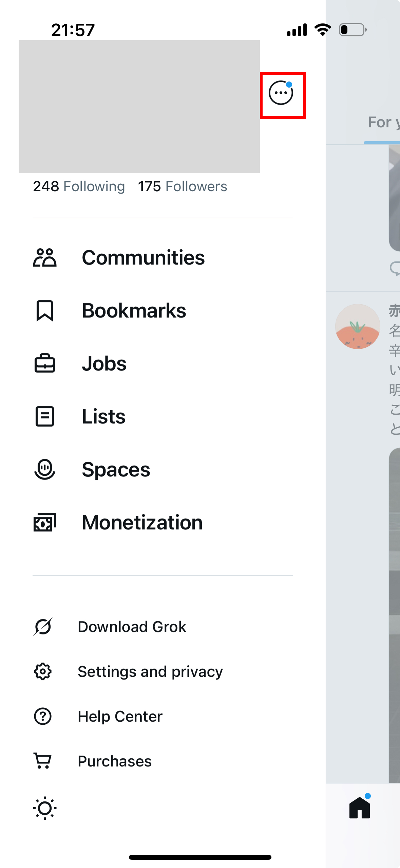This screenshot has height=868, width=400.
Task: Tap the Grok logo icon
Action: (x=43, y=627)
